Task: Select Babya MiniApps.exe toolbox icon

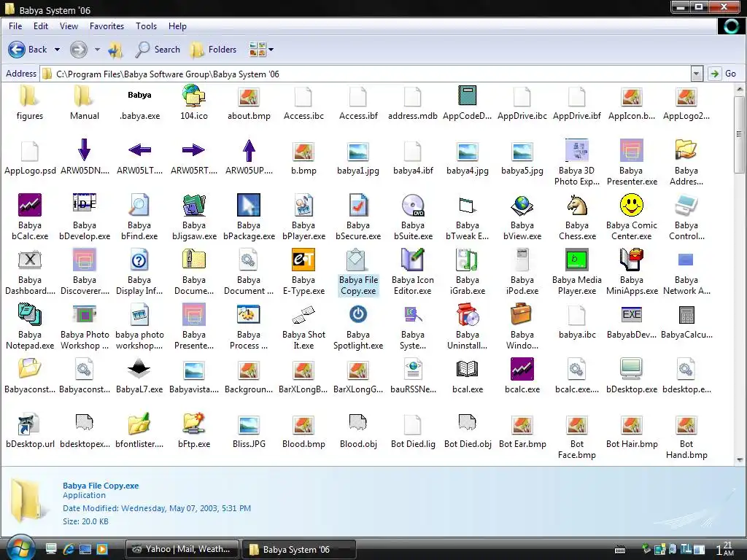Action: click(632, 260)
